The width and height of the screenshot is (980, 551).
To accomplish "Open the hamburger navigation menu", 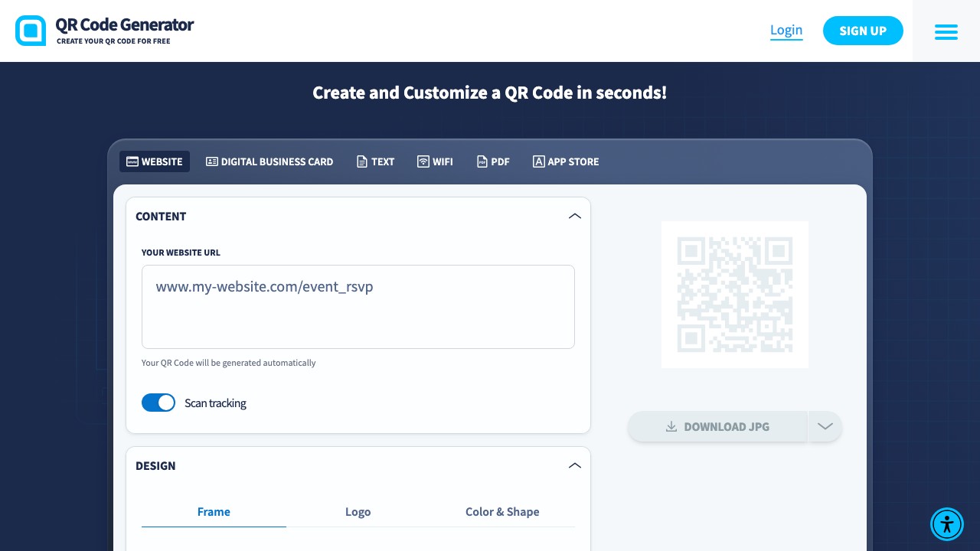I will tap(946, 31).
